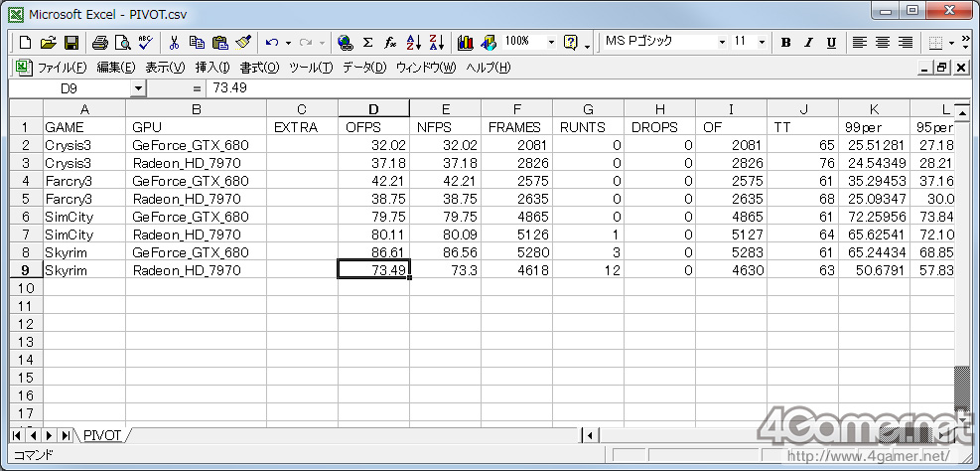Screen dimensions: 980x471
Task: Open the データ(D) menu
Action: click(365, 68)
